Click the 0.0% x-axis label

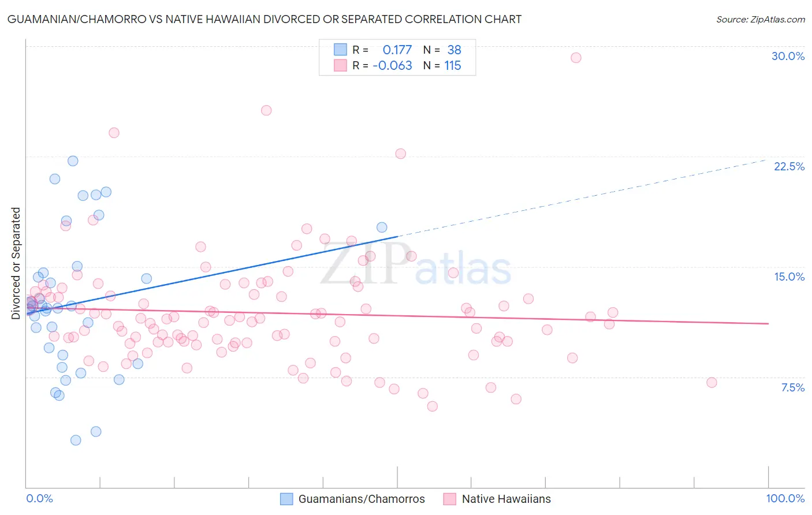(39, 498)
